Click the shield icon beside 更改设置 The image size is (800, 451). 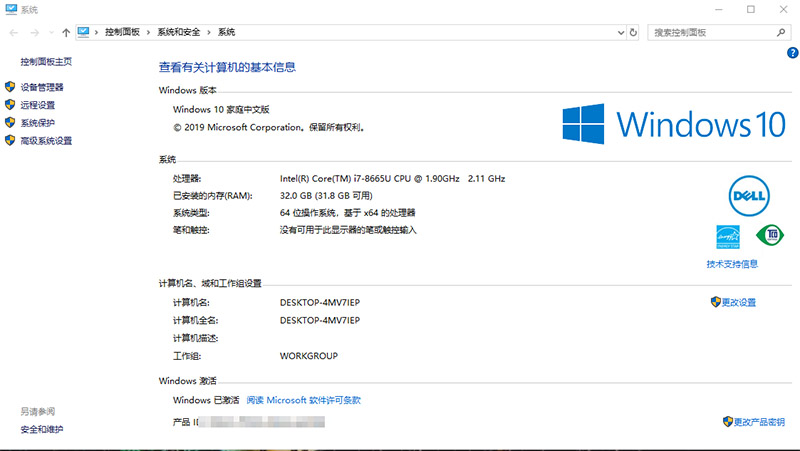pos(715,302)
